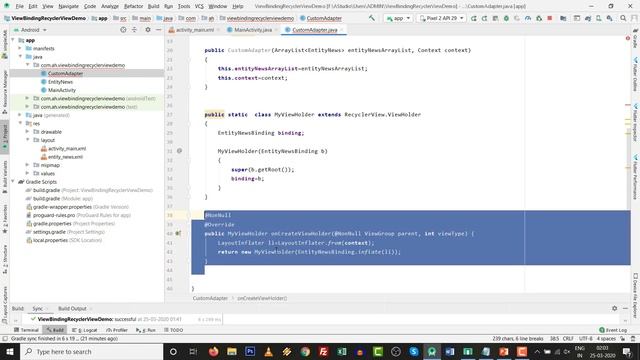The image size is (640, 360).
Task: Collapse the res folder
Action: [20, 123]
